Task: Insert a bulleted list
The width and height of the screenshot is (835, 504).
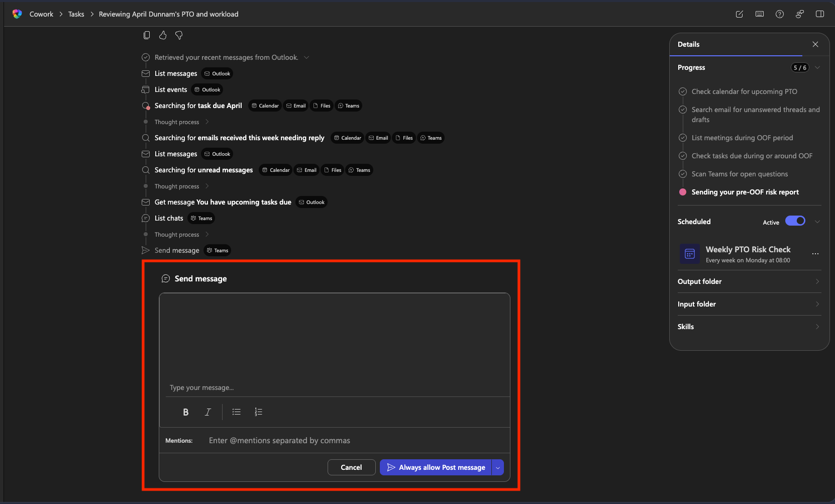Action: point(236,412)
